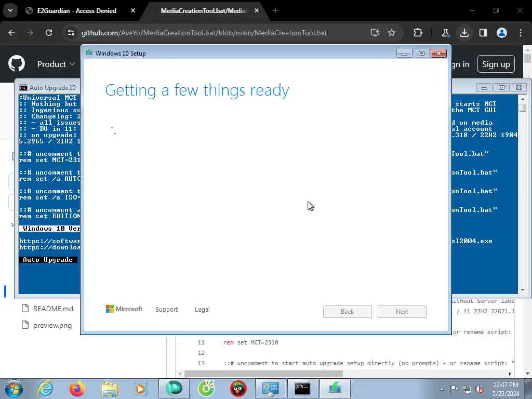Click the right arrow of code horizontal scrollbar
The height and width of the screenshot is (399, 532).
coord(510,374)
